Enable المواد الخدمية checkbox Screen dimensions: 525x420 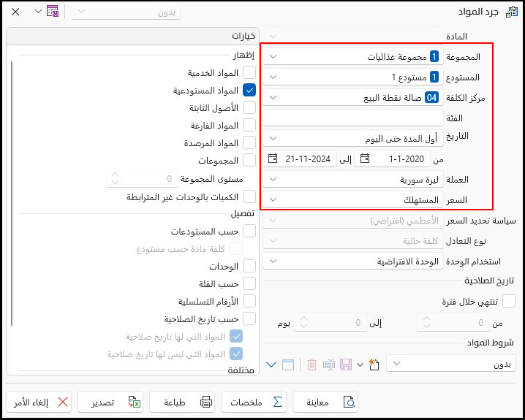[x=249, y=73]
